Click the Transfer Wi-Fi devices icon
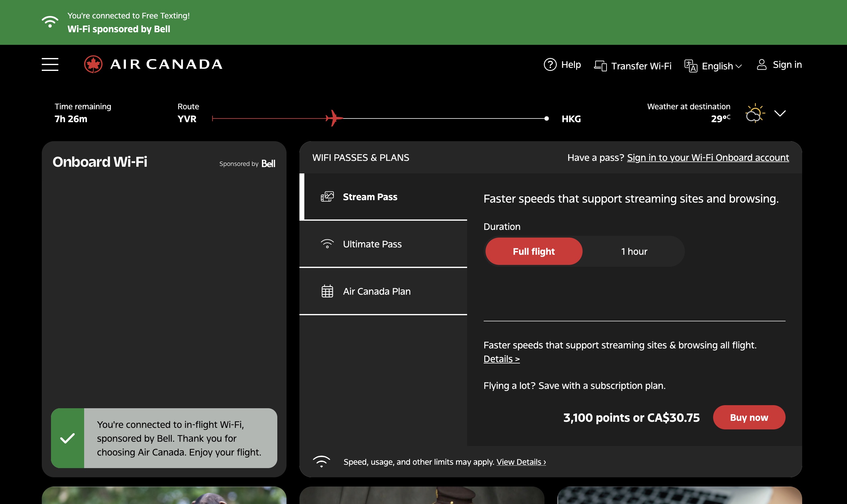 pos(600,66)
